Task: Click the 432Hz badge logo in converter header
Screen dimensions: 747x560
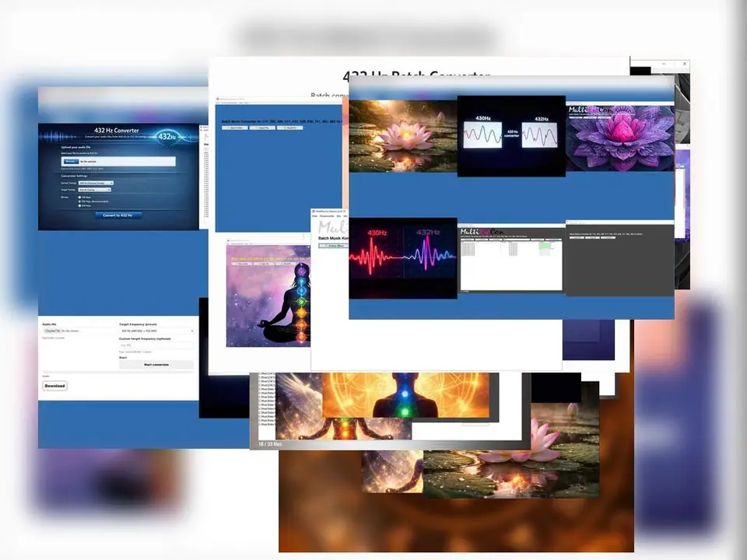Action: [x=167, y=136]
